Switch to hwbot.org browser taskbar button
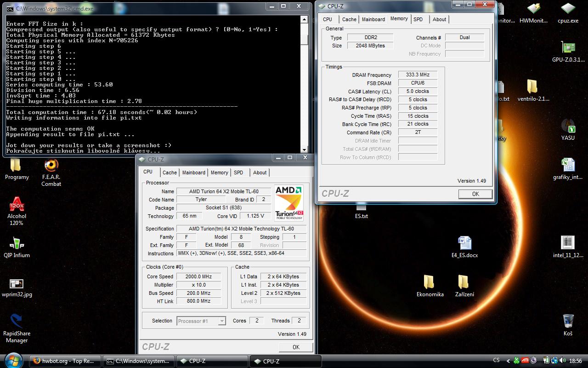Image resolution: width=588 pixels, height=368 pixels. click(64, 361)
